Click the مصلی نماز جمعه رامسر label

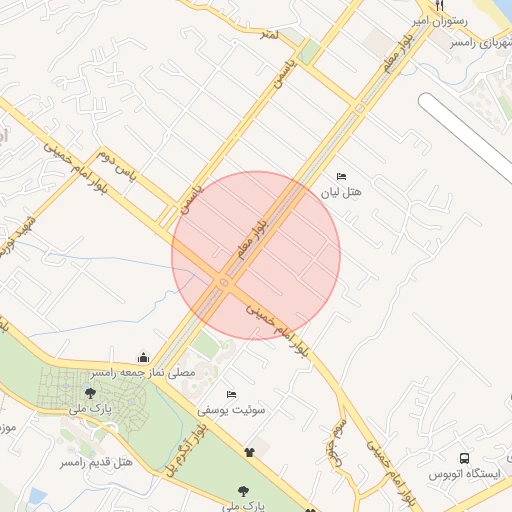click(143, 373)
